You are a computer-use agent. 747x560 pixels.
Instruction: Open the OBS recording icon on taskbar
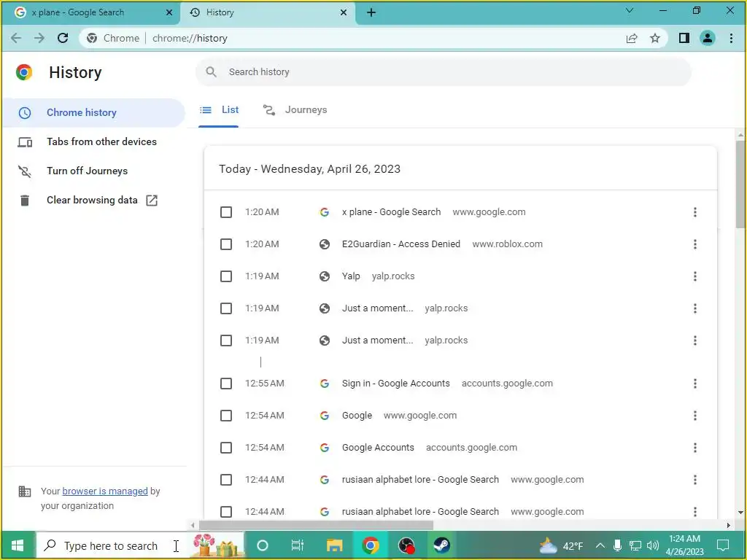point(406,545)
